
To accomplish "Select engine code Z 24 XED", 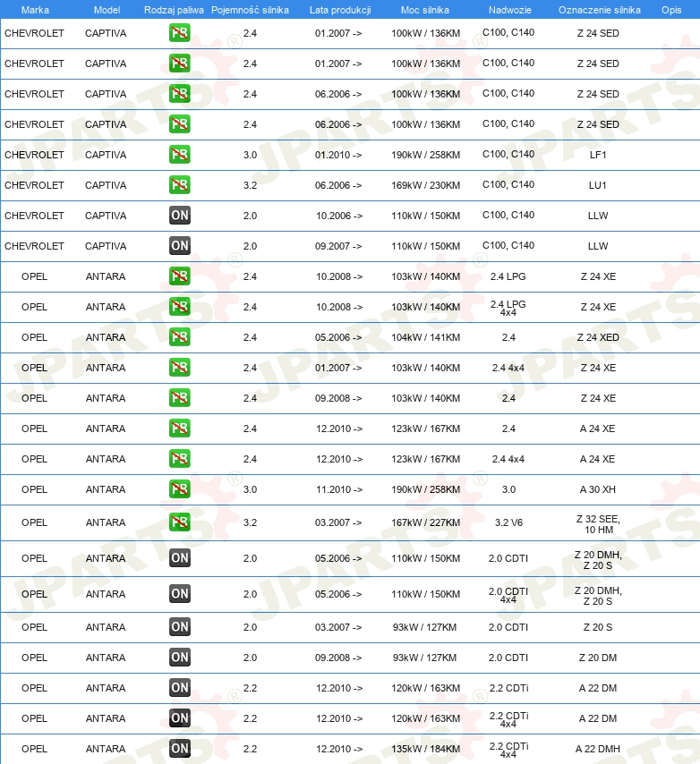I will pyautogui.click(x=598, y=337).
